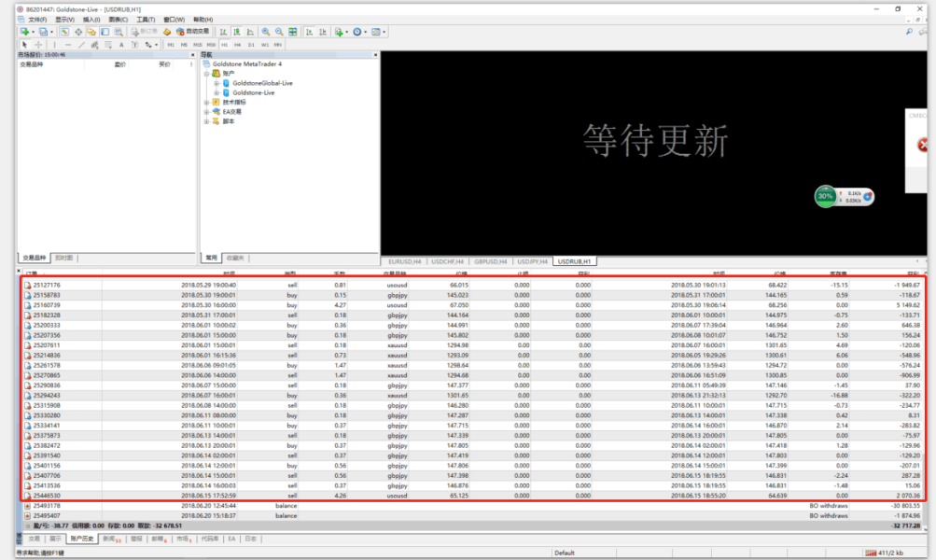
Task: Expand the GoldstoneGlobal-Live account node
Action: 216,83
